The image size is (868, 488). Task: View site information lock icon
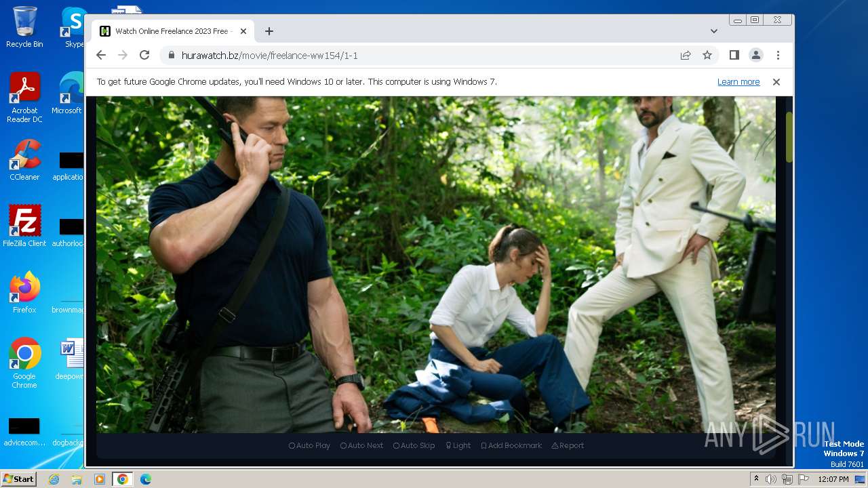tap(171, 56)
